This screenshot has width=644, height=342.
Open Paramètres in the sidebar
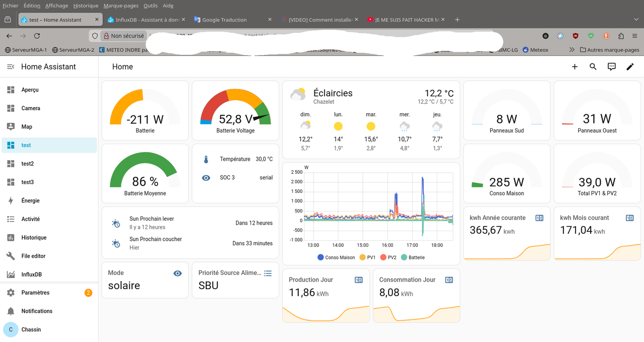(x=49, y=293)
